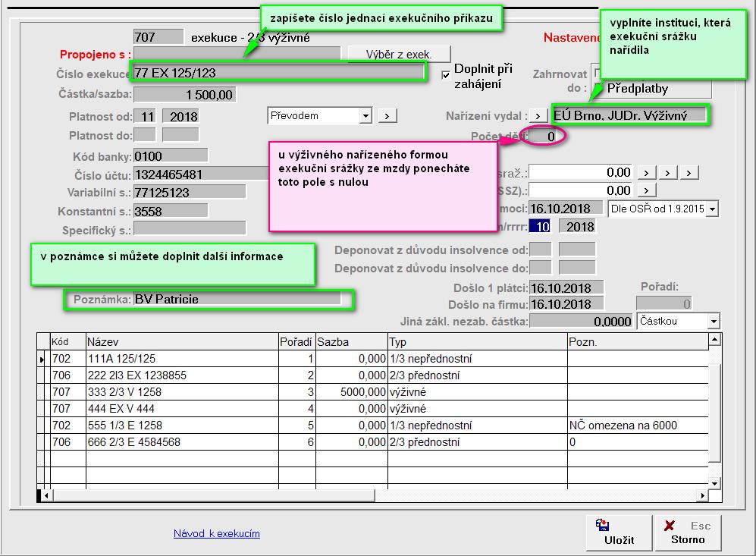Click the Došlo na firmu date field
Screen dimensions: 756x556
[x=566, y=304]
